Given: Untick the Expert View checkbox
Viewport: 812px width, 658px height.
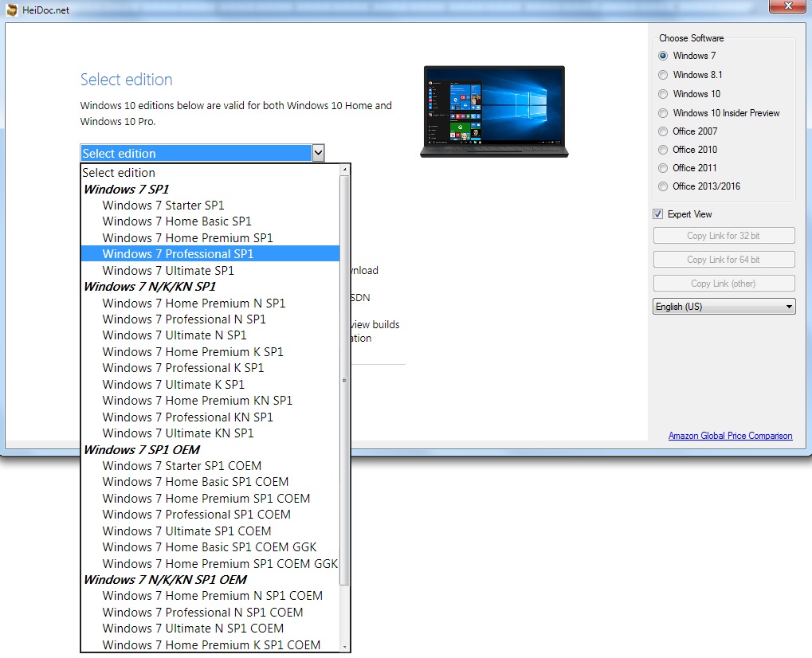Looking at the screenshot, I should click(657, 214).
